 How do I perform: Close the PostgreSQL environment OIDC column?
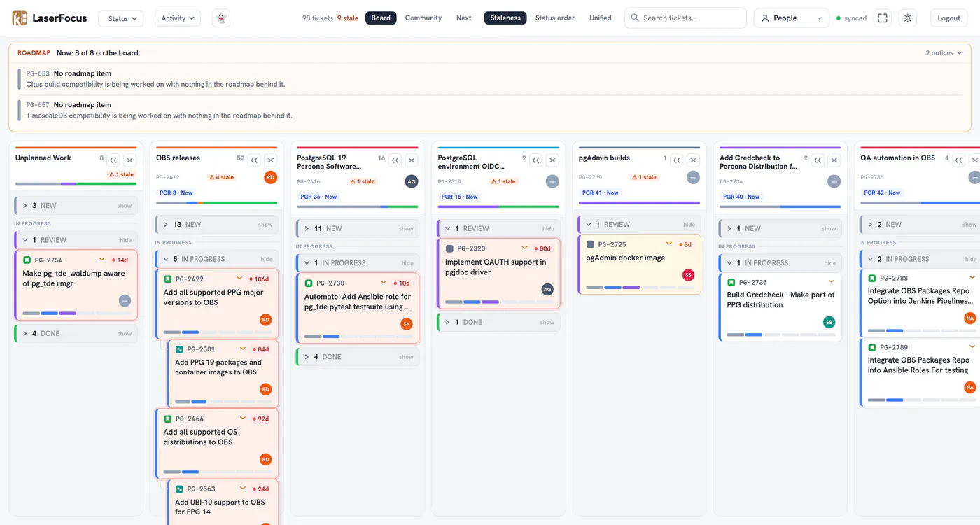click(552, 160)
